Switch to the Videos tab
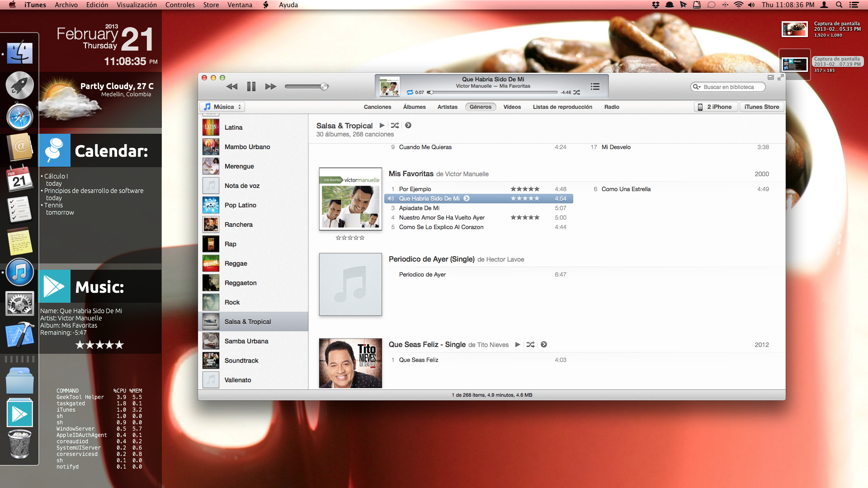The image size is (868, 488). point(512,107)
